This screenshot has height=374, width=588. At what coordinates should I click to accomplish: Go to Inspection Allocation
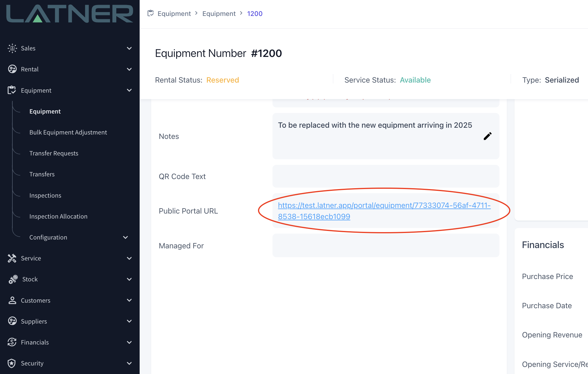click(58, 216)
